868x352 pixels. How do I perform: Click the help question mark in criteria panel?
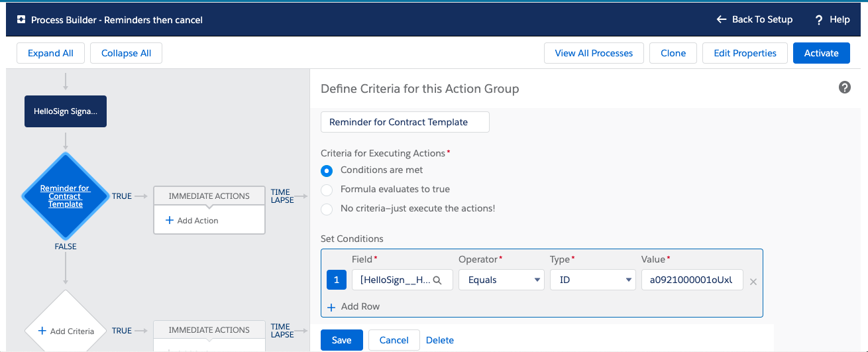tap(844, 88)
